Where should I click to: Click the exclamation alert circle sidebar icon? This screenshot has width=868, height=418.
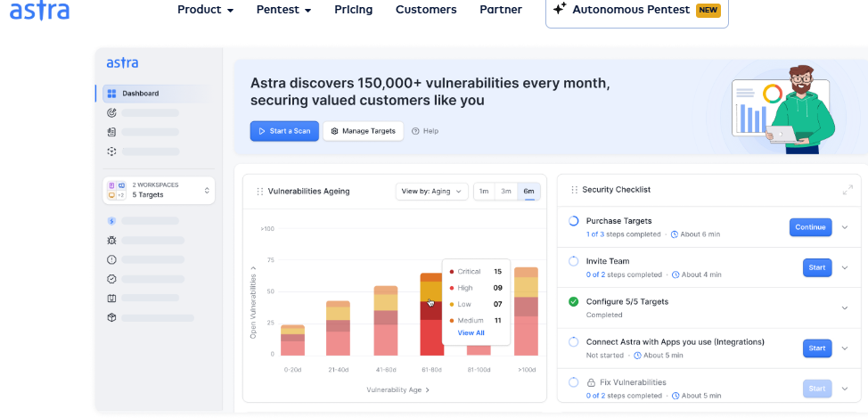coord(111,259)
